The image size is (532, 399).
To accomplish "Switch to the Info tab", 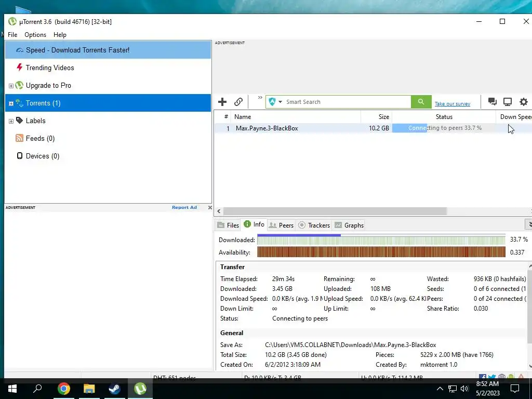I will pos(254,224).
